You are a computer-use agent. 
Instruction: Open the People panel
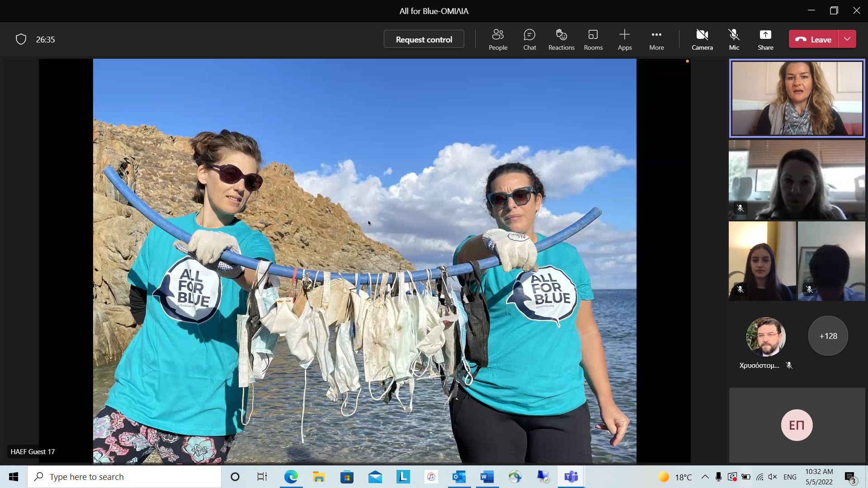tap(498, 39)
